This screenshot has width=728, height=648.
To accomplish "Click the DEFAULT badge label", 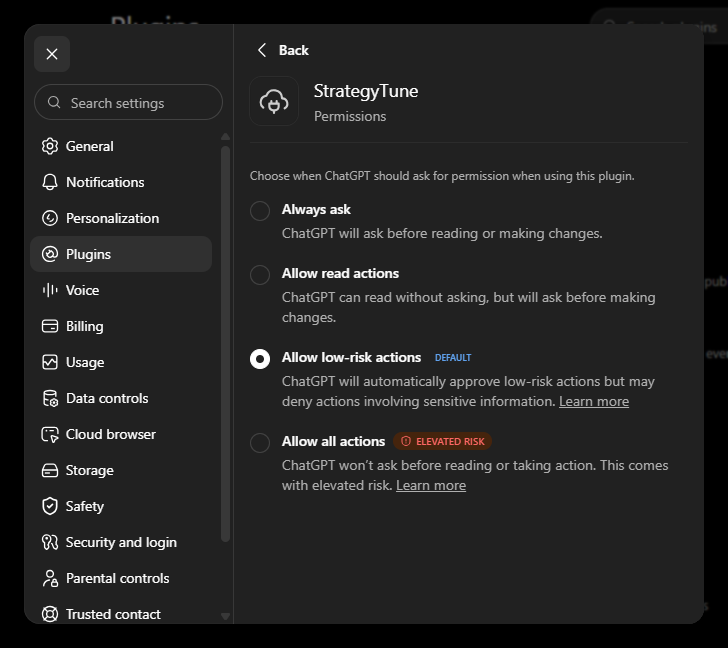I will [453, 357].
